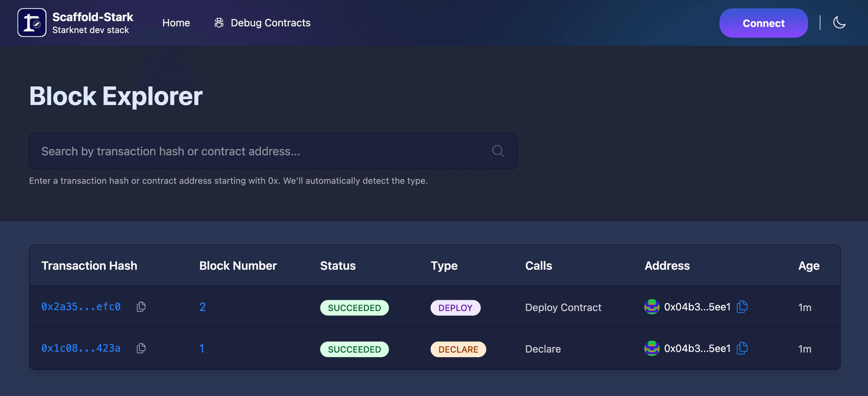Click the DEPLOY type badge
The height and width of the screenshot is (396, 868).
455,308
